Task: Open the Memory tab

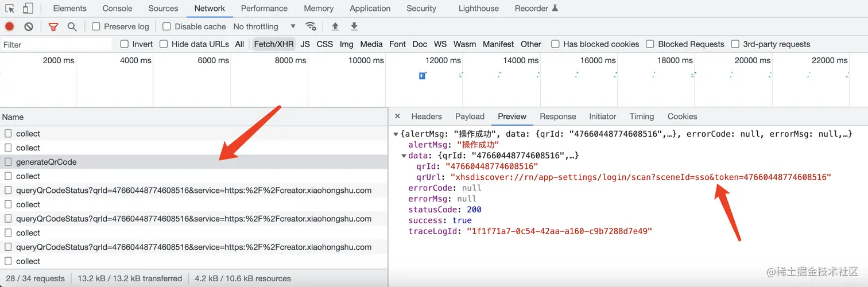Action: pyautogui.click(x=319, y=9)
